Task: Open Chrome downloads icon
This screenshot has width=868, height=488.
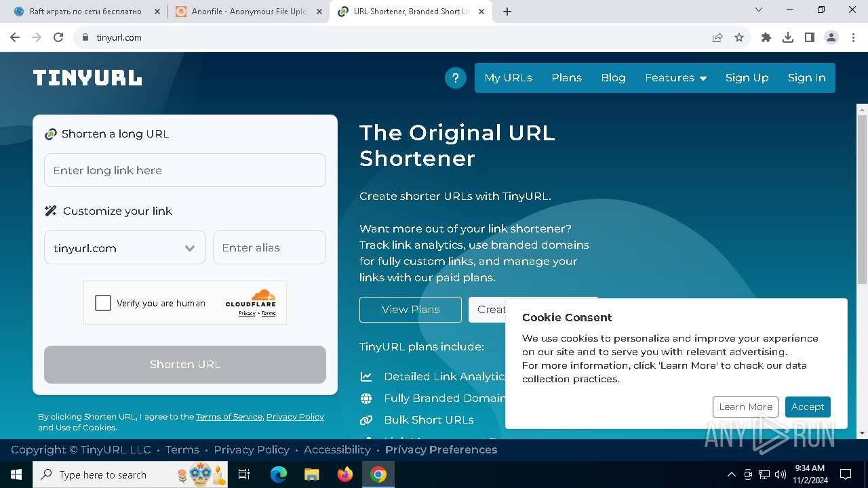Action: (788, 37)
